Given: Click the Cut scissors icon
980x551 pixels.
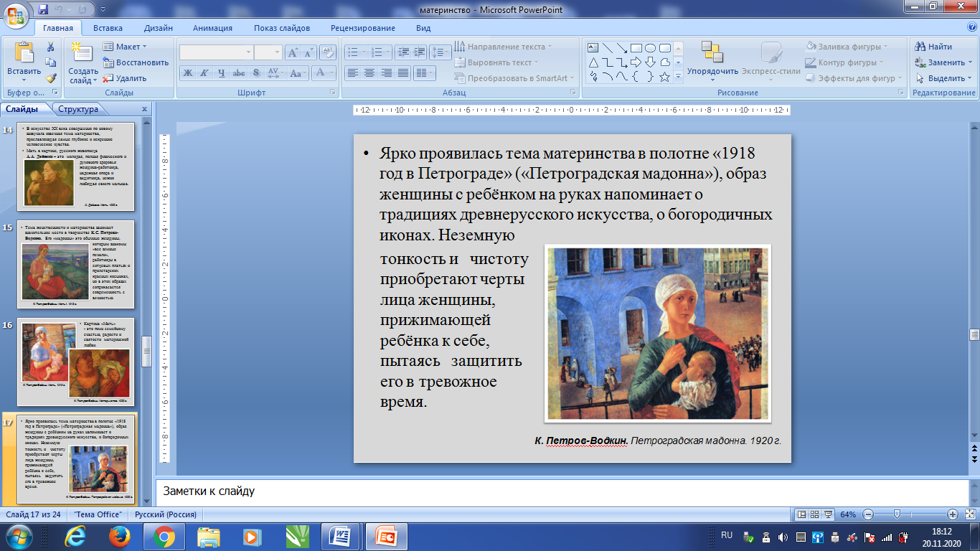Looking at the screenshot, I should pyautogui.click(x=51, y=47).
